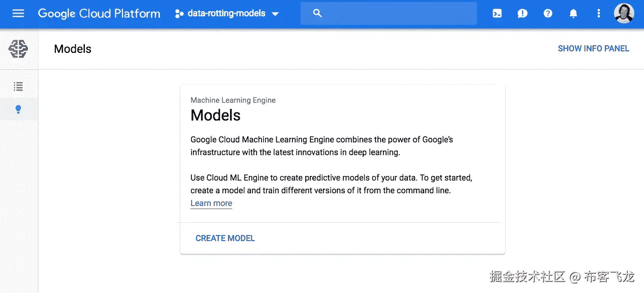This screenshot has width=644, height=293.
Task: Activate the Cloud Shell terminal icon
Action: coord(497,14)
